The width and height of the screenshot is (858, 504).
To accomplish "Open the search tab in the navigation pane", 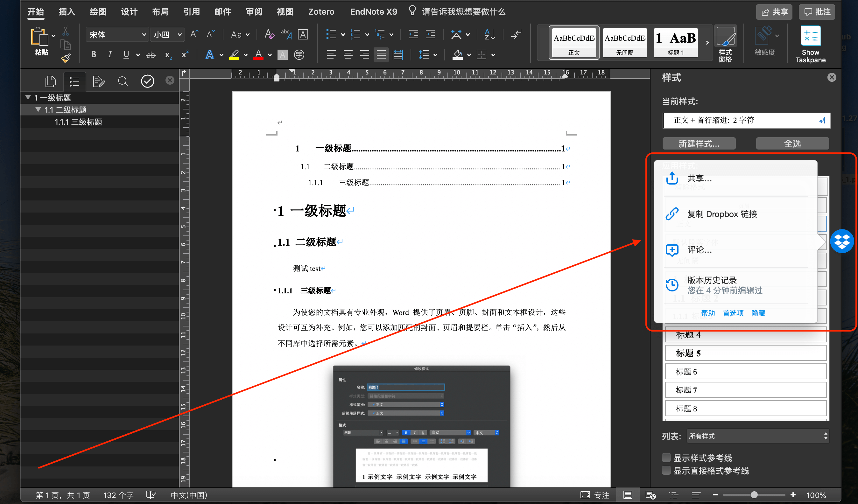I will (123, 81).
